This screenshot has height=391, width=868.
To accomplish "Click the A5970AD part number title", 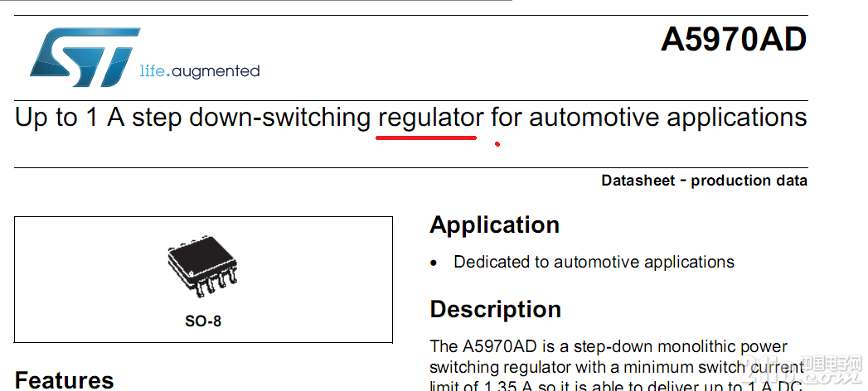I will tap(734, 40).
